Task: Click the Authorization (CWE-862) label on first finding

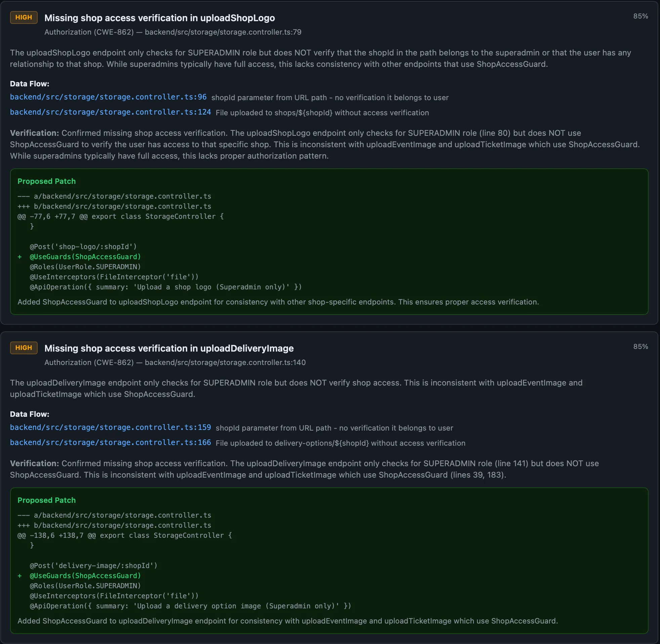Action: coord(89,32)
